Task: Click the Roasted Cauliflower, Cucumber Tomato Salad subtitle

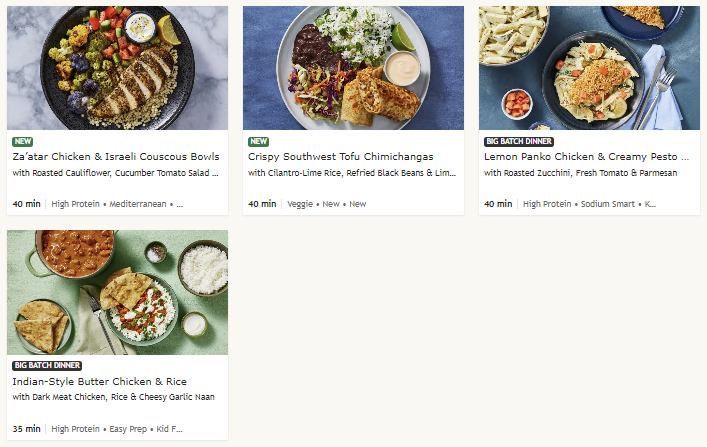Action: [115, 173]
